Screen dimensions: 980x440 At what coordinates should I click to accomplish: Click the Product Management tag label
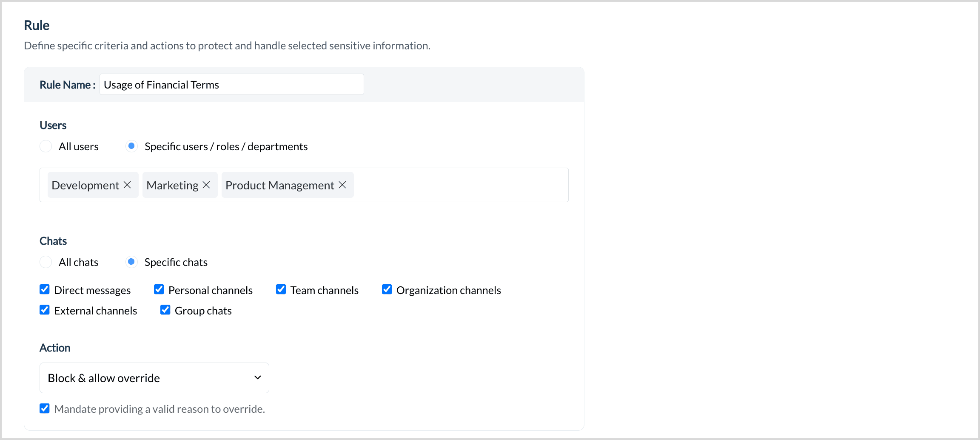point(279,186)
